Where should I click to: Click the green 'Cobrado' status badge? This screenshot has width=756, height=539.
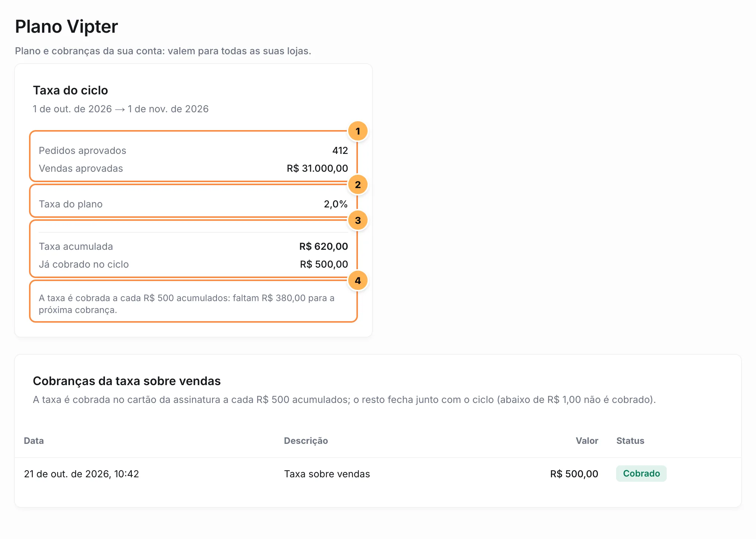641,474
